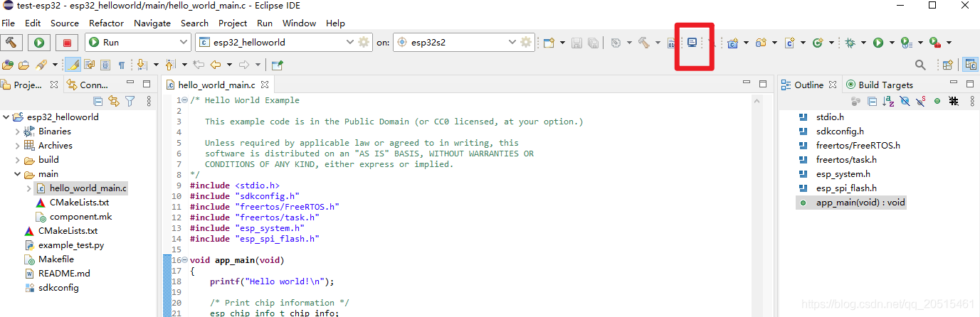The image size is (980, 317).
Task: Click the Open Perspective icon
Action: click(947, 65)
